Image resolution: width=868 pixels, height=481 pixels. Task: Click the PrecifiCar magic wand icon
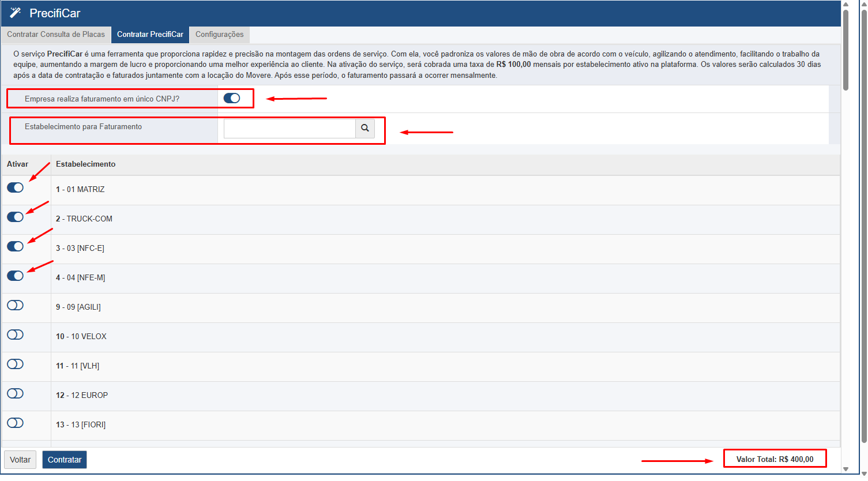(x=16, y=13)
